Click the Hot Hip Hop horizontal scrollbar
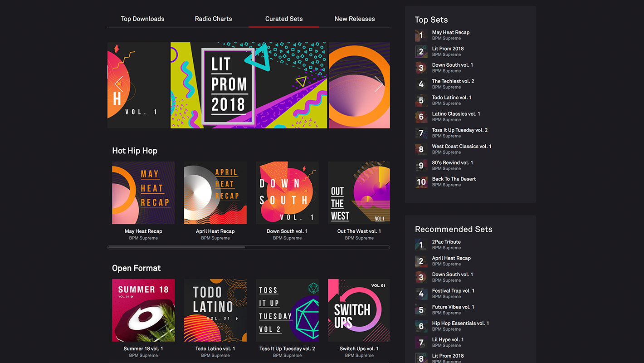644x363 pixels. [x=177, y=247]
